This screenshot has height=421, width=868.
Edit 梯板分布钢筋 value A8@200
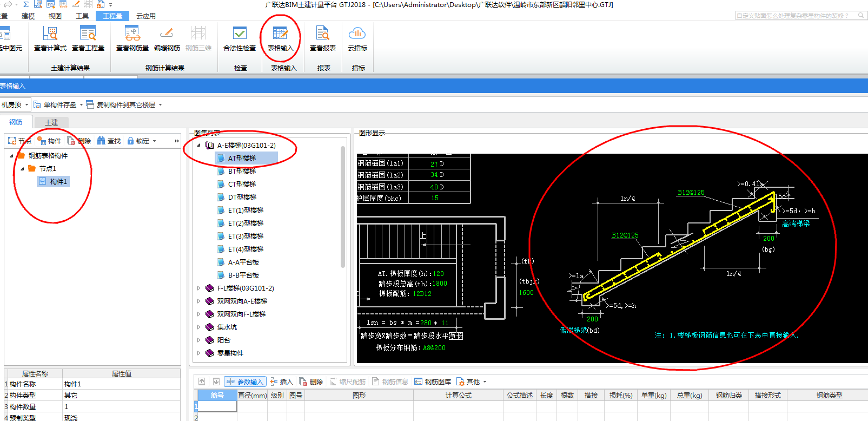(x=434, y=348)
